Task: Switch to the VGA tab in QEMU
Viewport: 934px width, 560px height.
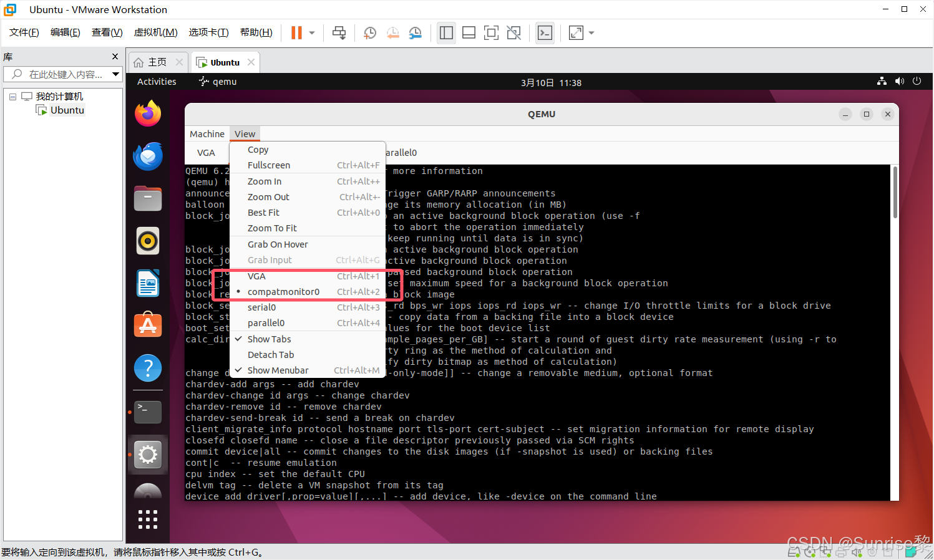Action: click(206, 153)
